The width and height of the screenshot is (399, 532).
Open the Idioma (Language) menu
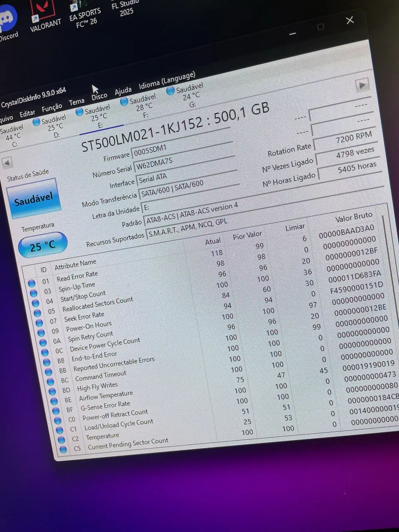(x=167, y=80)
